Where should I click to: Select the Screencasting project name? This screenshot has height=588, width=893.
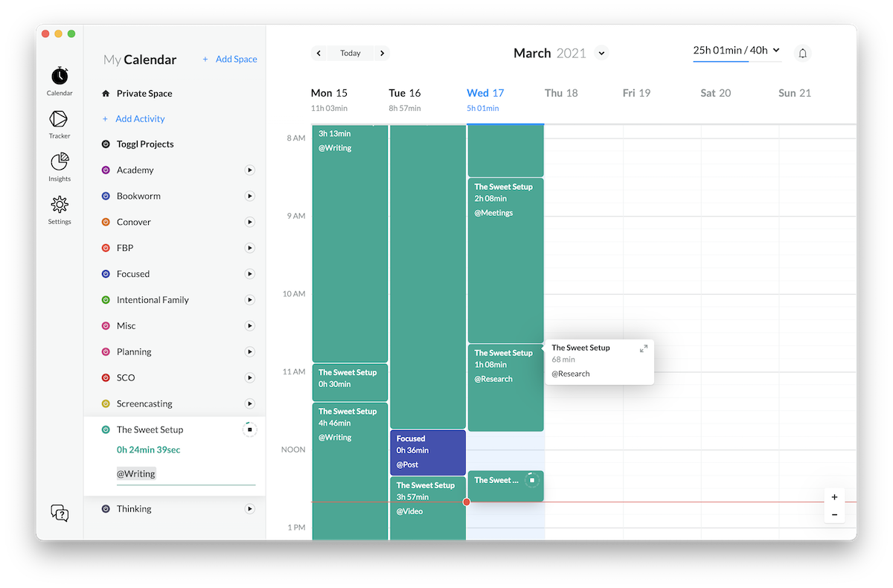pyautogui.click(x=144, y=404)
